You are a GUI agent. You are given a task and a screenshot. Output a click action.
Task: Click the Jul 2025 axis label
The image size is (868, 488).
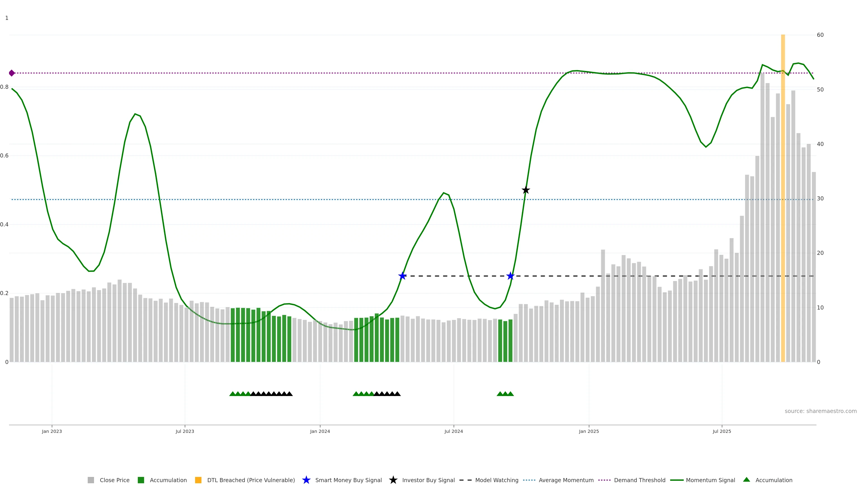point(722,431)
